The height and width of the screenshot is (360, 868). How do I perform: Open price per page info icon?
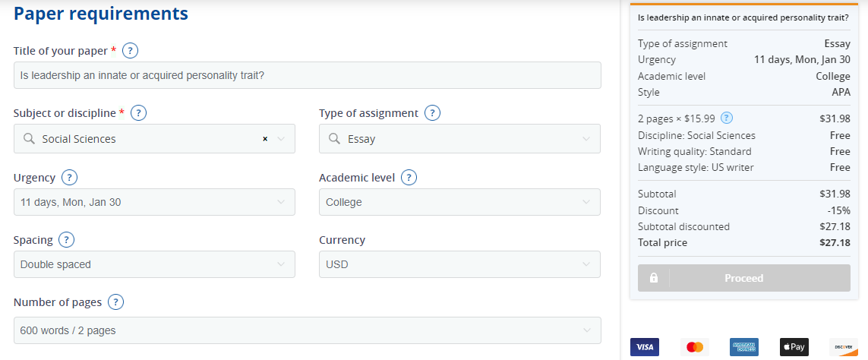[x=728, y=118]
